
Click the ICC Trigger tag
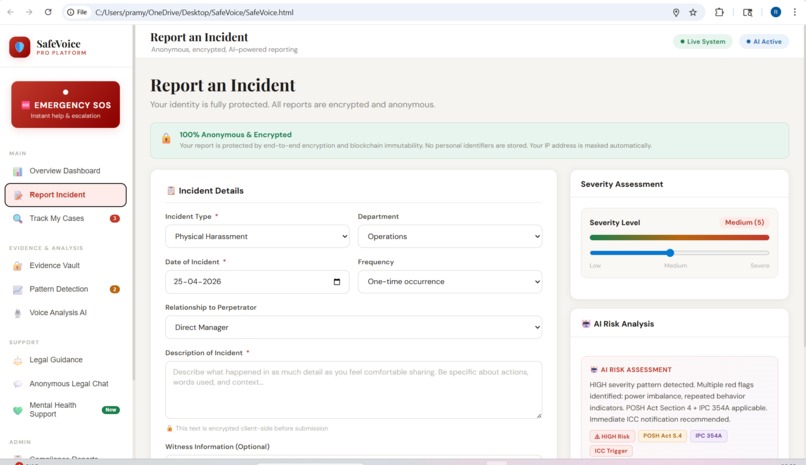pos(611,451)
